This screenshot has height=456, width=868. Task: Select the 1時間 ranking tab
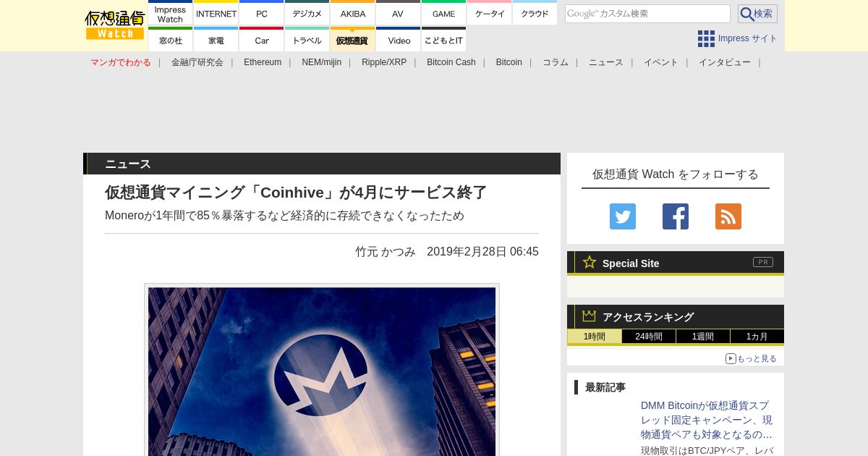click(x=595, y=337)
